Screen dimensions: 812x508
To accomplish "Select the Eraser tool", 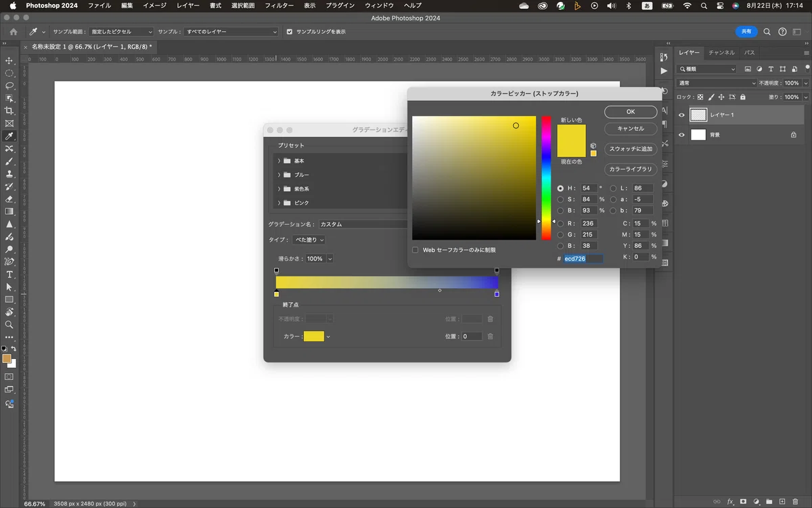I will (x=9, y=199).
